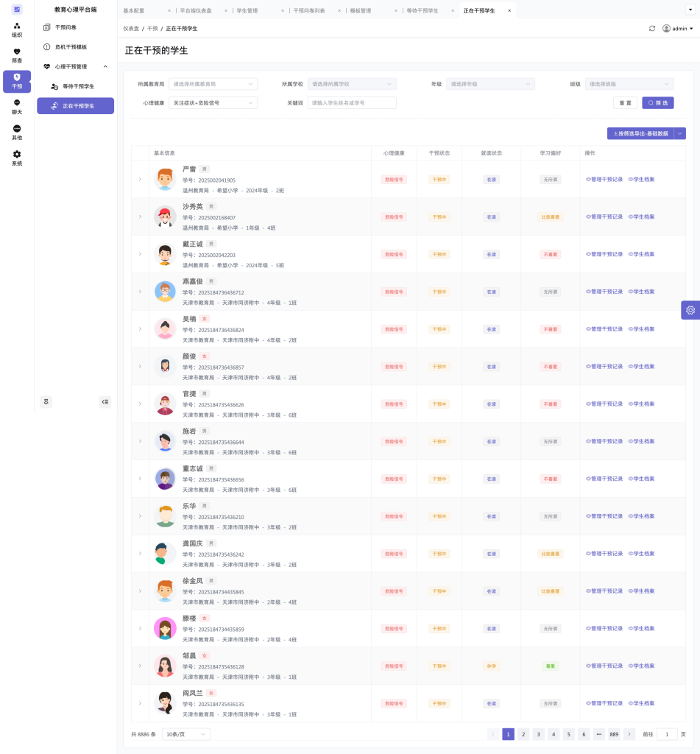Click the pin icon in the side menu
Image resolution: width=700 pixels, height=754 pixels.
[46, 401]
